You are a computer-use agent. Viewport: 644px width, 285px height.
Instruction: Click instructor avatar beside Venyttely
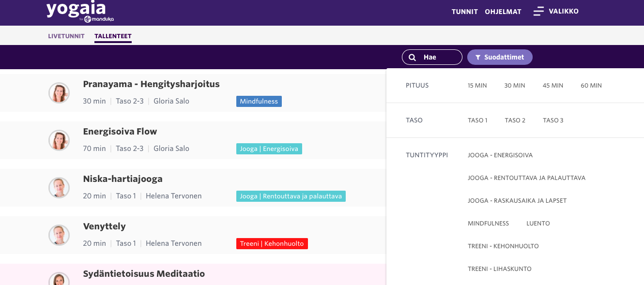(x=59, y=235)
